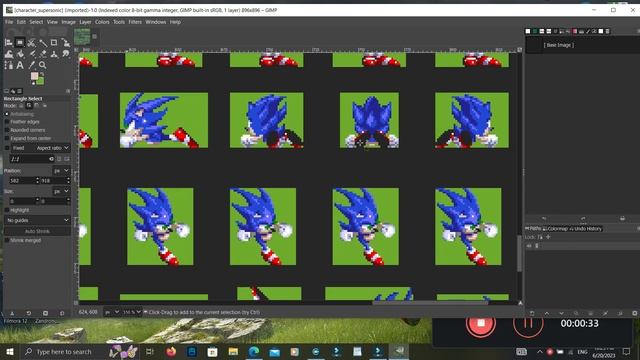Enable Shrink merged checkbox

click(x=7, y=241)
